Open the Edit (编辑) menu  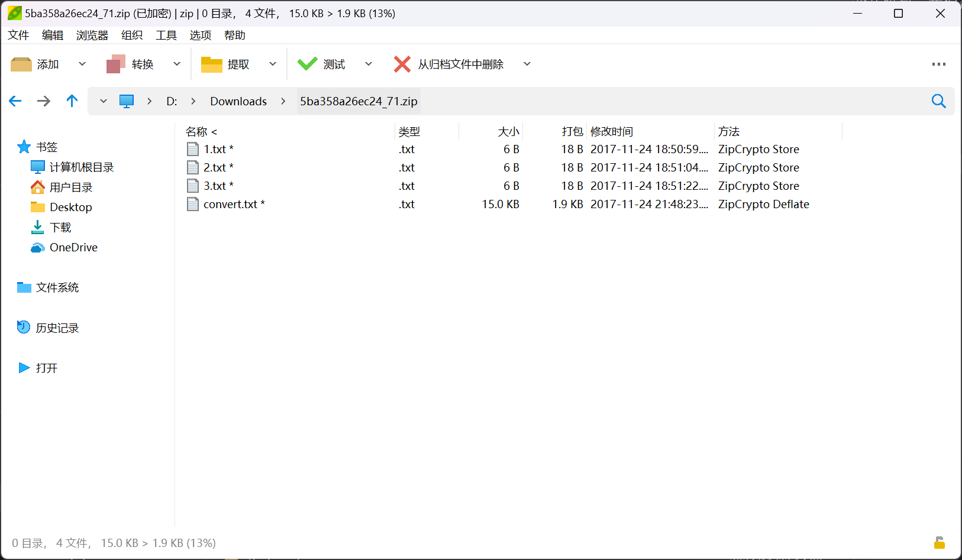53,35
